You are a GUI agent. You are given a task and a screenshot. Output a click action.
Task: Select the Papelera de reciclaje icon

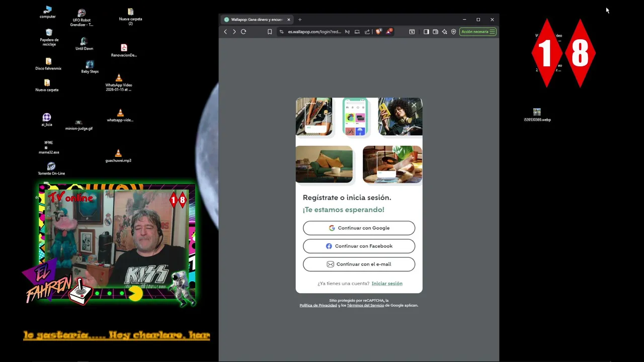click(49, 37)
